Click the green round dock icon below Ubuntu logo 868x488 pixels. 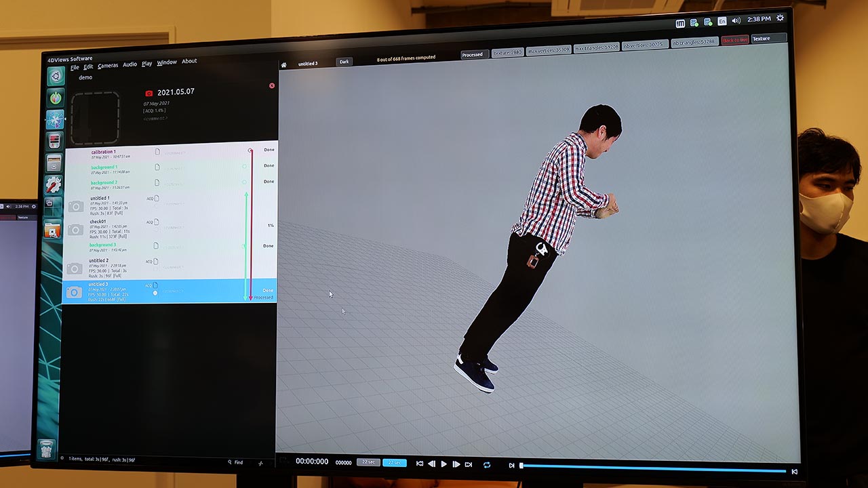pyautogui.click(x=55, y=98)
